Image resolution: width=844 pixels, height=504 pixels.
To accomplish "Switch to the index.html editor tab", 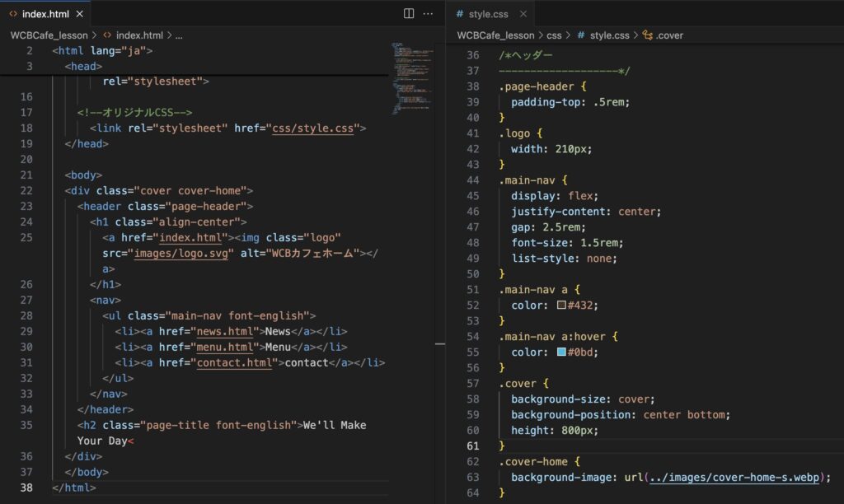I will pyautogui.click(x=45, y=14).
